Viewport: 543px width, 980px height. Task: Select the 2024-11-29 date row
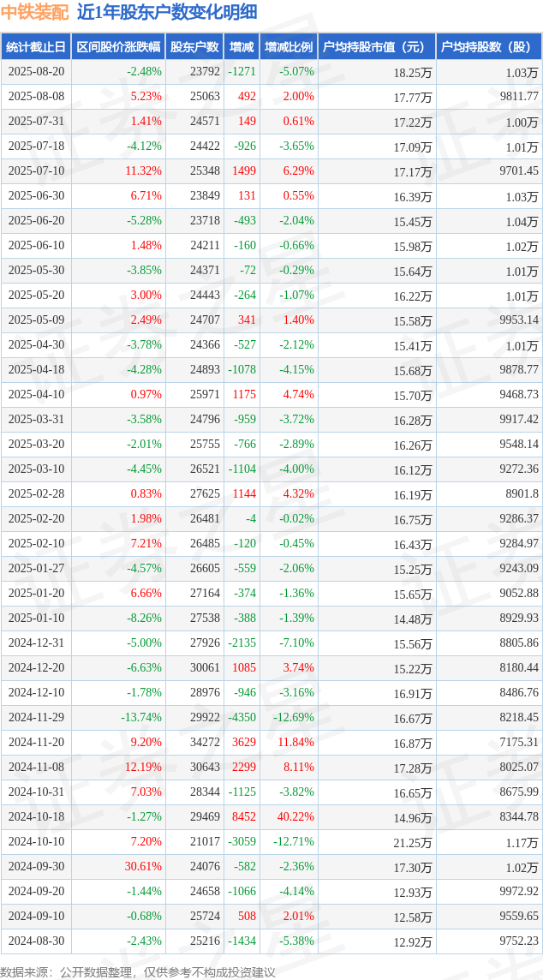click(x=271, y=718)
